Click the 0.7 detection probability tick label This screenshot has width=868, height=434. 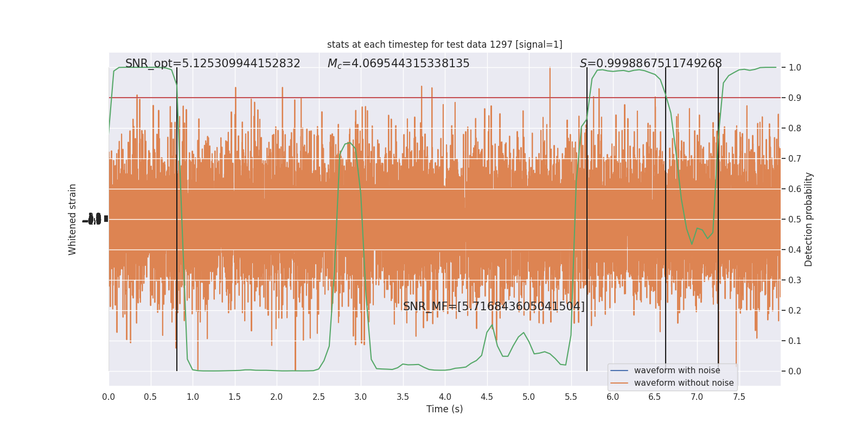[x=795, y=159]
